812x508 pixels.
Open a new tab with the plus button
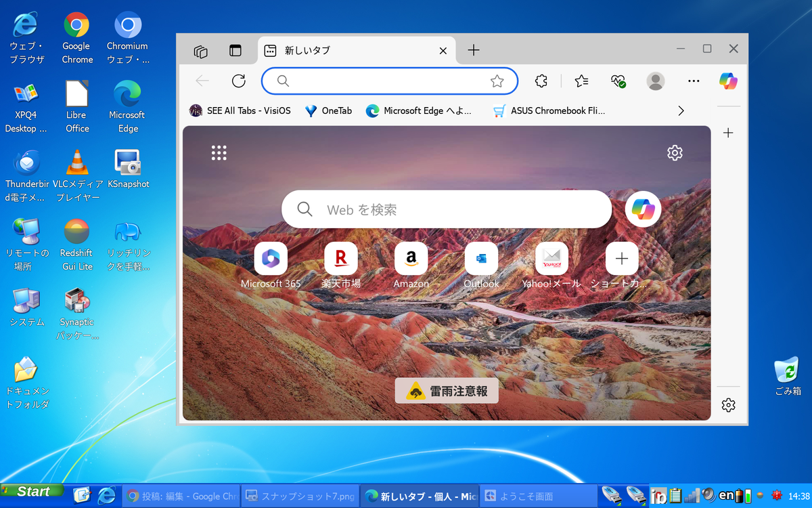473,50
